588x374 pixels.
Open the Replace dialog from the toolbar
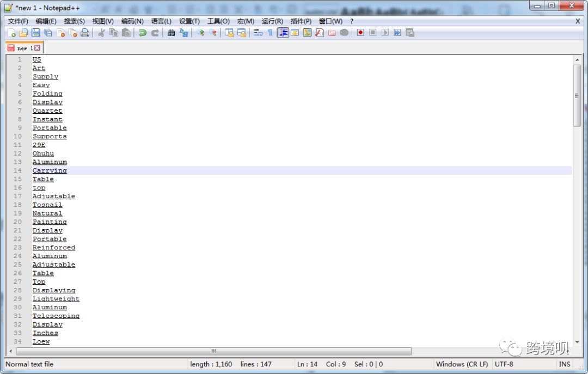[x=184, y=33]
